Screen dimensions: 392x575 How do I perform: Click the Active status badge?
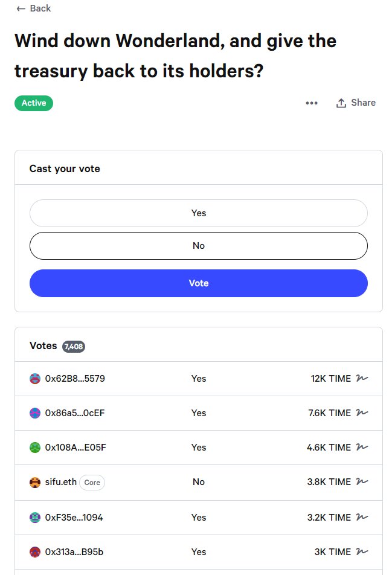tap(34, 103)
